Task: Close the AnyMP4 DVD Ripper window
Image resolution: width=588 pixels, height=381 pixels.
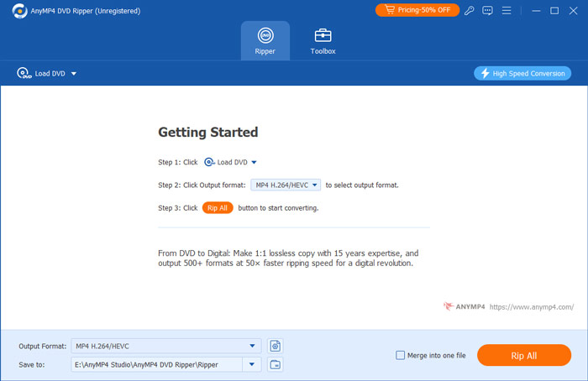Action: (573, 11)
